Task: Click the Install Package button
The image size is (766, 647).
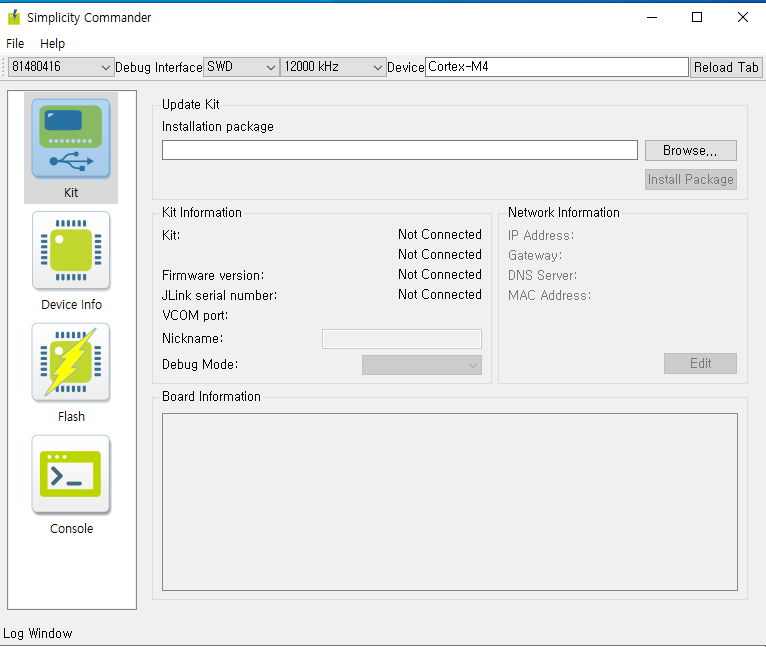Action: click(690, 179)
